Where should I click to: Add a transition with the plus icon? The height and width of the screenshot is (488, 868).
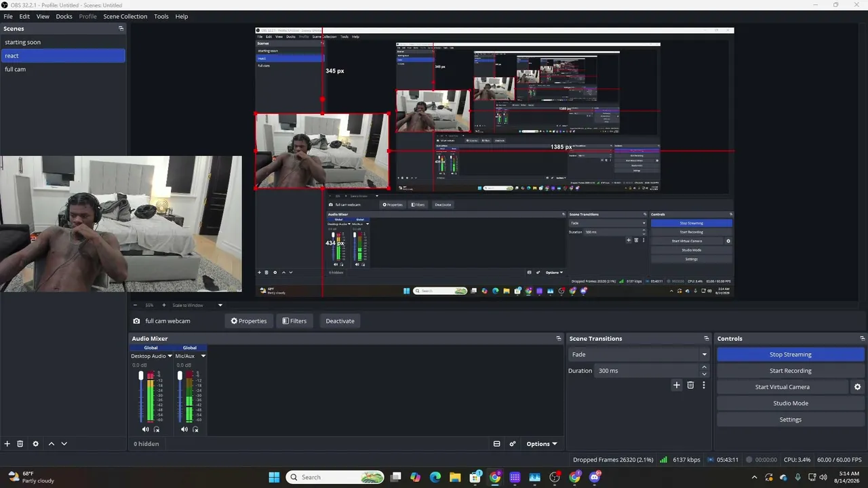tap(676, 385)
